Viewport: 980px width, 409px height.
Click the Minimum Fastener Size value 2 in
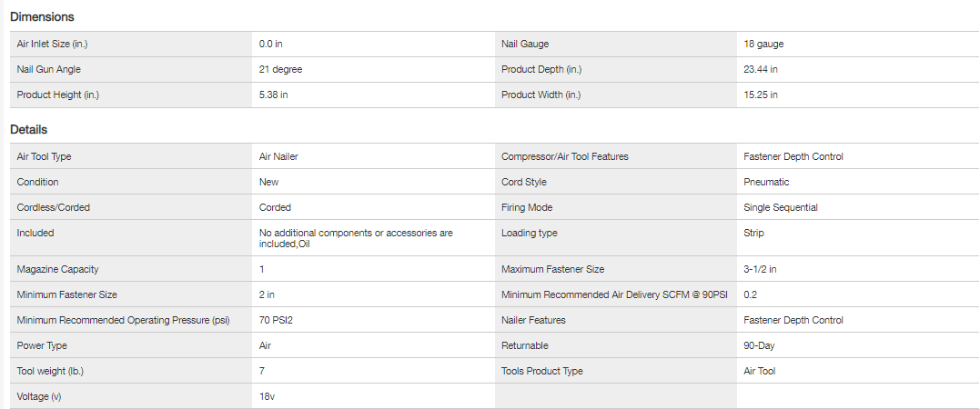(268, 294)
